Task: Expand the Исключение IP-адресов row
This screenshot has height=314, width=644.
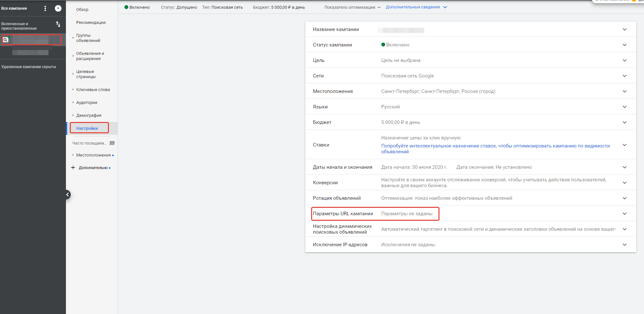Action: pyautogui.click(x=470, y=245)
